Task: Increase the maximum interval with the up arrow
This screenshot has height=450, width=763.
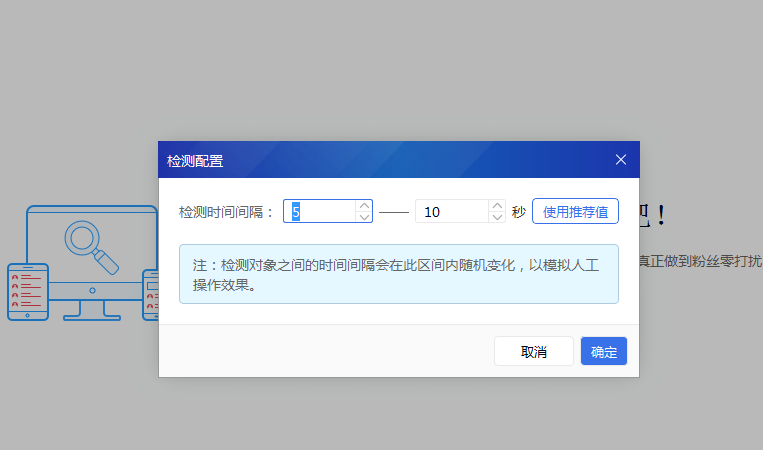Action: click(x=497, y=206)
